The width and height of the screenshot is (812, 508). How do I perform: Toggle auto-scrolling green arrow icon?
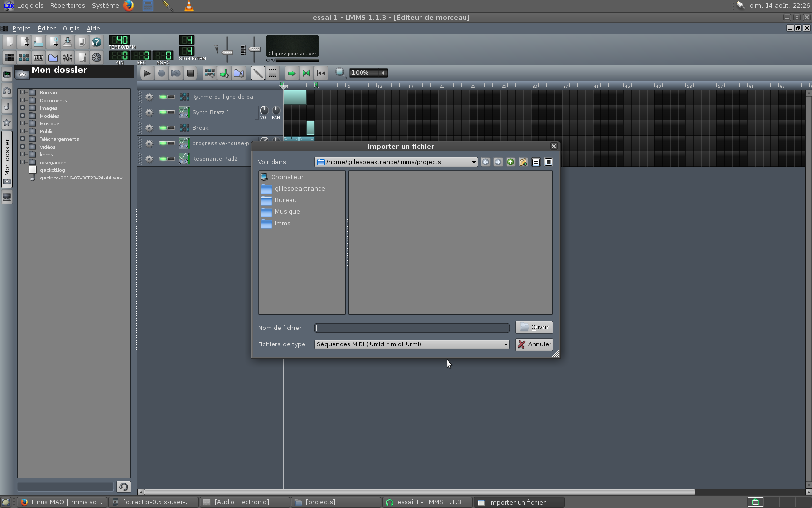coord(291,73)
